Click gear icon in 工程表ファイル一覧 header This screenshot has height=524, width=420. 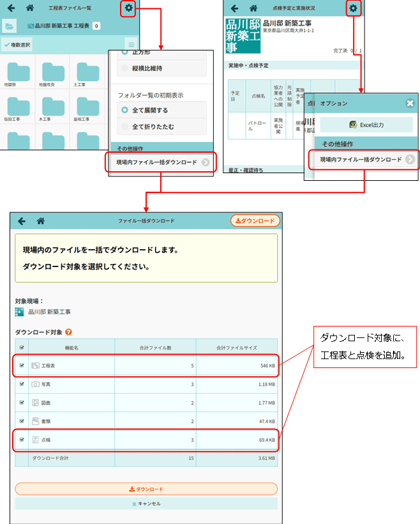tap(129, 8)
